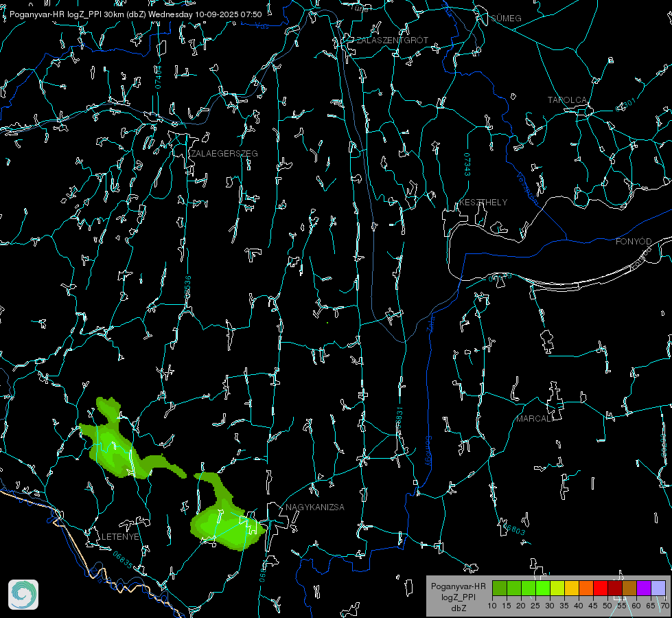The height and width of the screenshot is (618, 672).
Task: Click the Poganyvar-HR legend label
Action: pyautogui.click(x=458, y=586)
